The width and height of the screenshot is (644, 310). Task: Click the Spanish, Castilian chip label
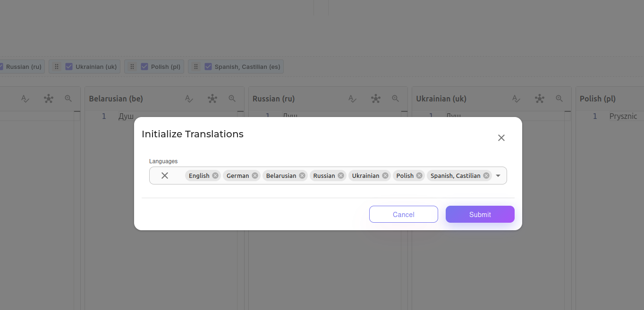(x=456, y=176)
